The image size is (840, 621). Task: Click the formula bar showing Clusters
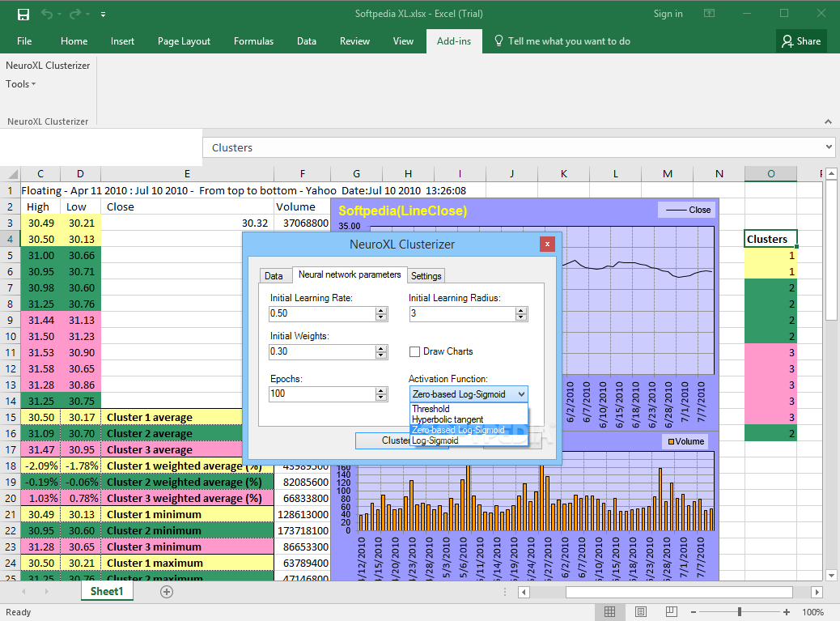pyautogui.click(x=515, y=147)
